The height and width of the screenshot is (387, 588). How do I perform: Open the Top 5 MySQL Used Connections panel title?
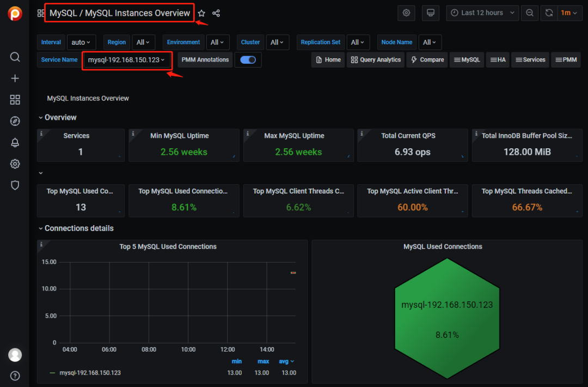168,246
